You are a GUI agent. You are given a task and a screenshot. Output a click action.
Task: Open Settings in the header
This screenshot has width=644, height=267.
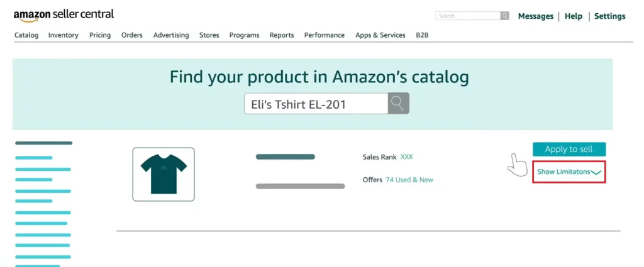coord(610,16)
